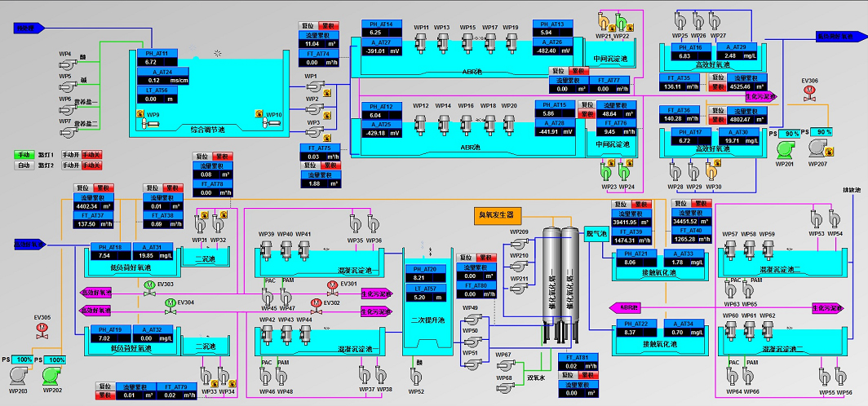Turn on 路灯1 with 手动开

coord(70,156)
